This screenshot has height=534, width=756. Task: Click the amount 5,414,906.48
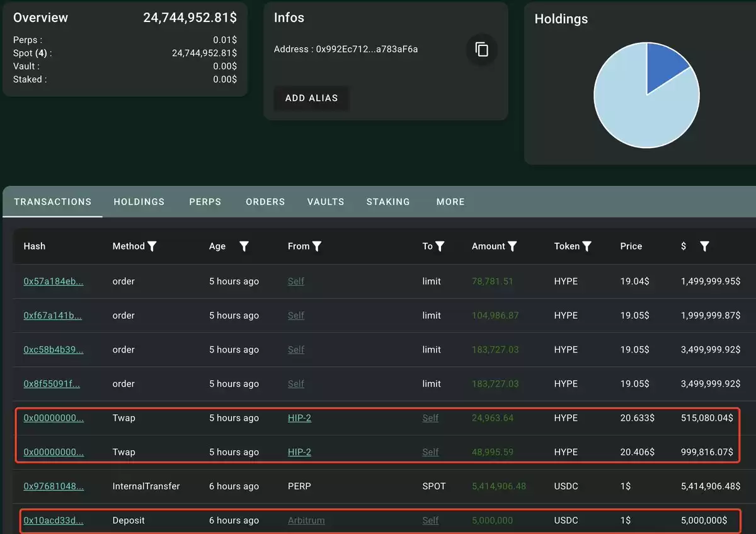click(x=499, y=486)
